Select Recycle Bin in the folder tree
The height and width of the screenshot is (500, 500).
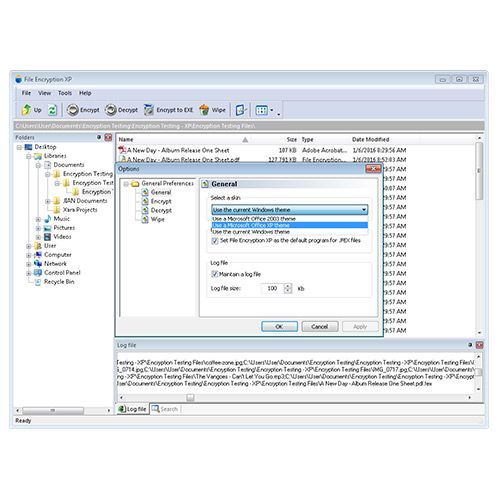click(59, 282)
